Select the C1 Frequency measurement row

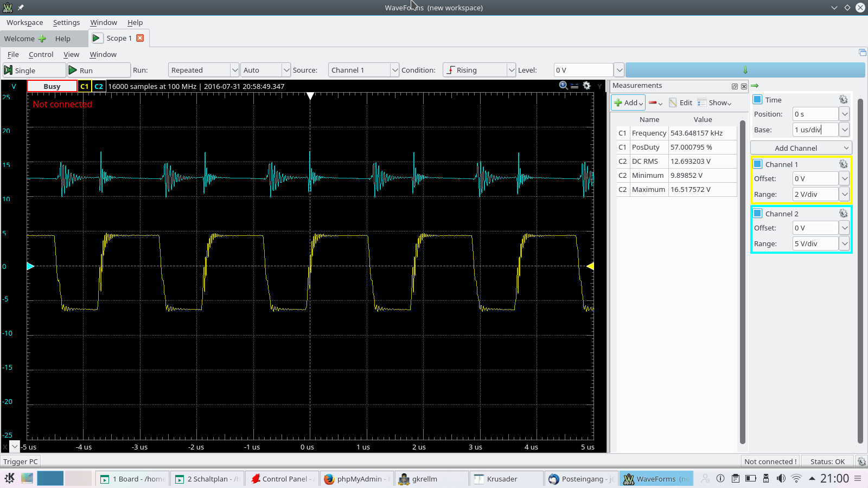point(676,133)
